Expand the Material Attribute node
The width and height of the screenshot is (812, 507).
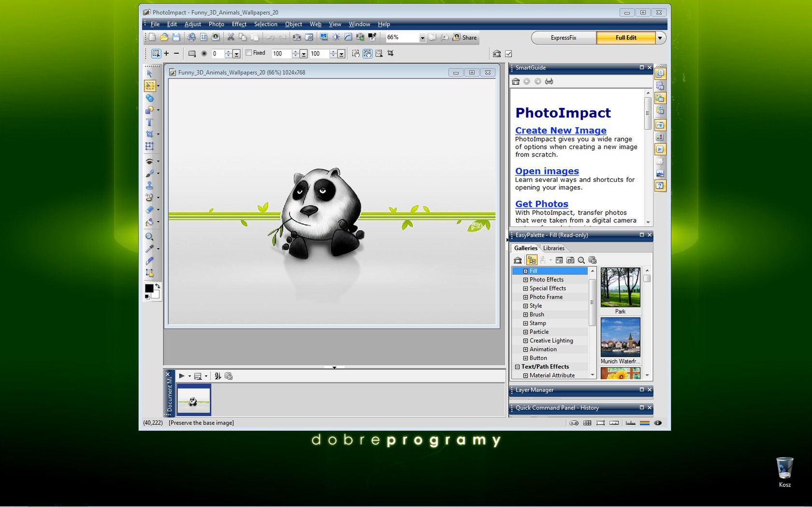coord(525,375)
